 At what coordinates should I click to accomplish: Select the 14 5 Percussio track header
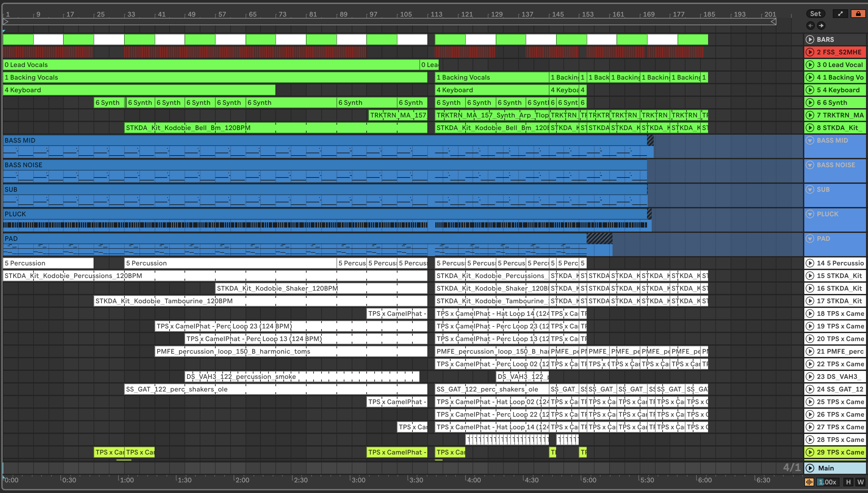(839, 263)
